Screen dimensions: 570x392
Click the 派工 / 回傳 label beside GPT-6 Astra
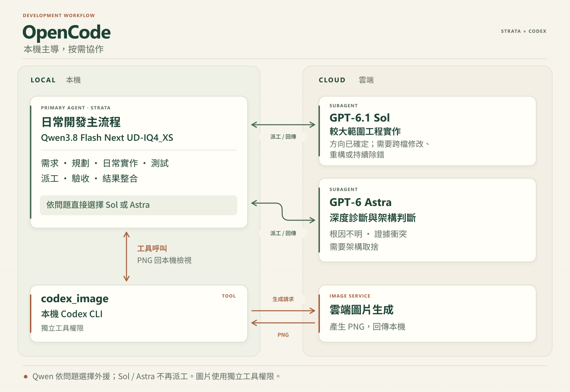pos(283,233)
